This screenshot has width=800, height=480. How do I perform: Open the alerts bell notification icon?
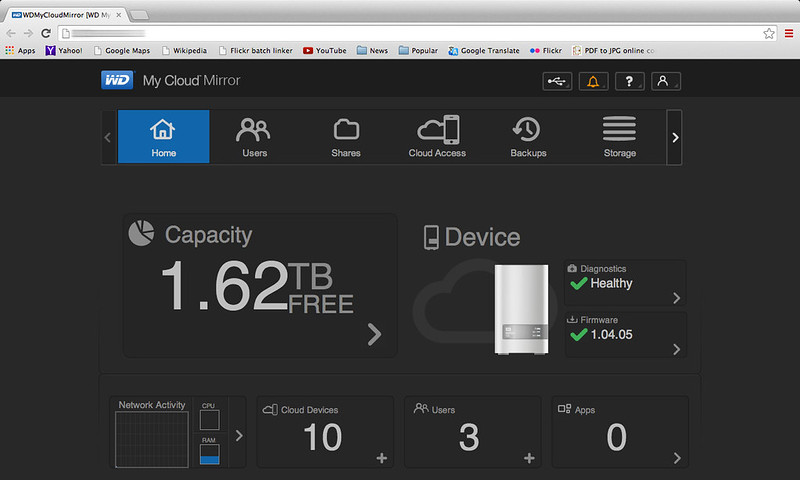click(x=593, y=82)
